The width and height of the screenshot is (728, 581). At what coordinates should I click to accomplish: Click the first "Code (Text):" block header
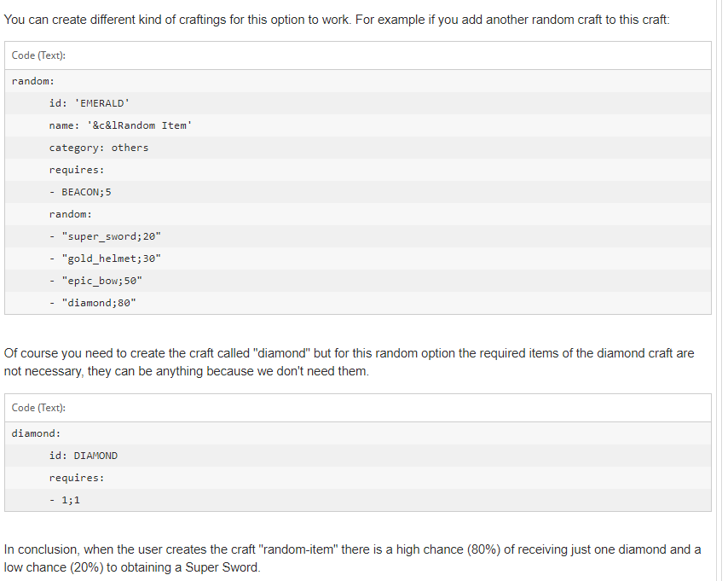click(39, 55)
